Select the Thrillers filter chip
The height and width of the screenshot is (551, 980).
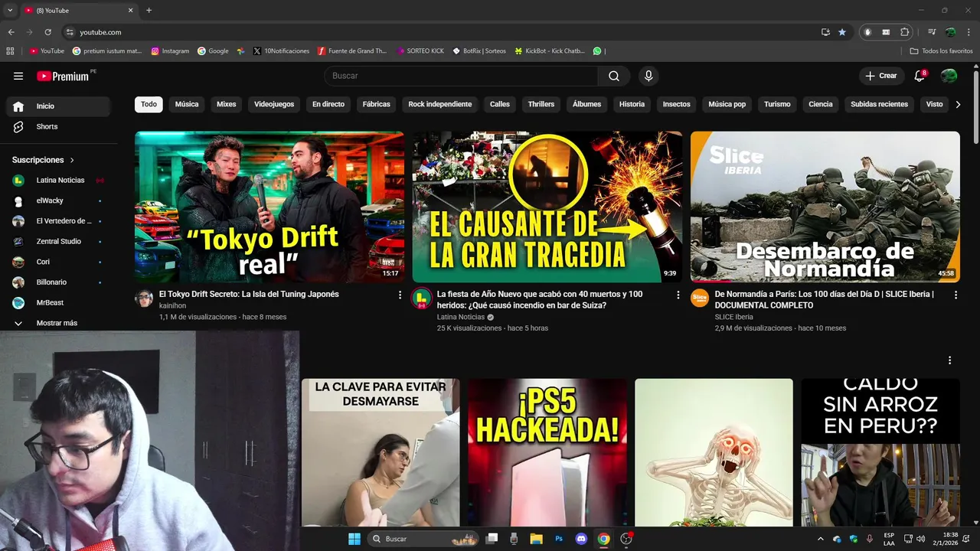pos(541,104)
